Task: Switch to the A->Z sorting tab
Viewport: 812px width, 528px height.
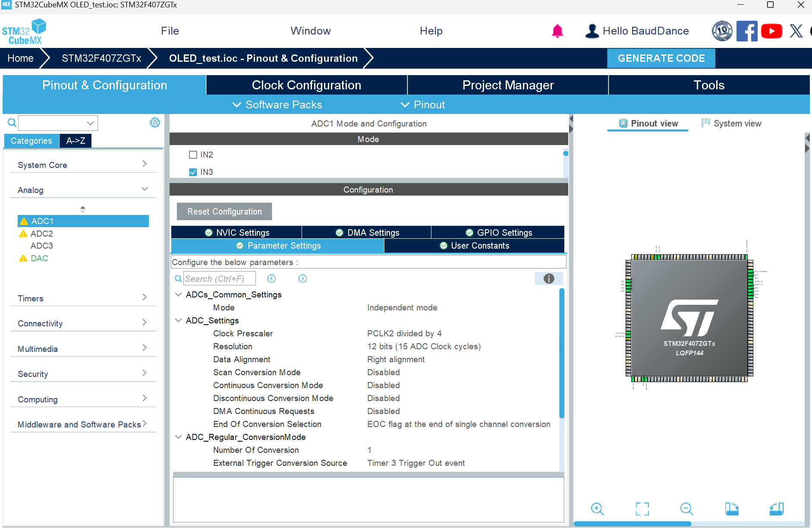Action: 76,141
